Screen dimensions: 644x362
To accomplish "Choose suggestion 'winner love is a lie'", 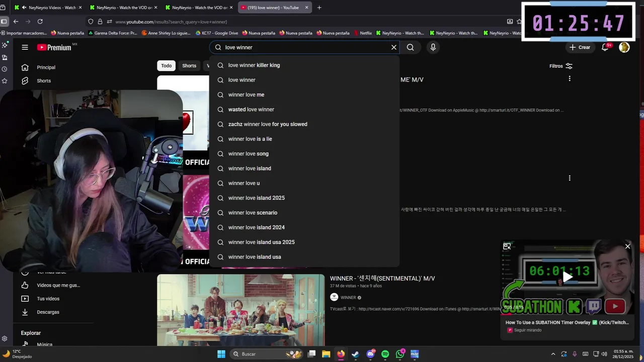I will pos(304,139).
